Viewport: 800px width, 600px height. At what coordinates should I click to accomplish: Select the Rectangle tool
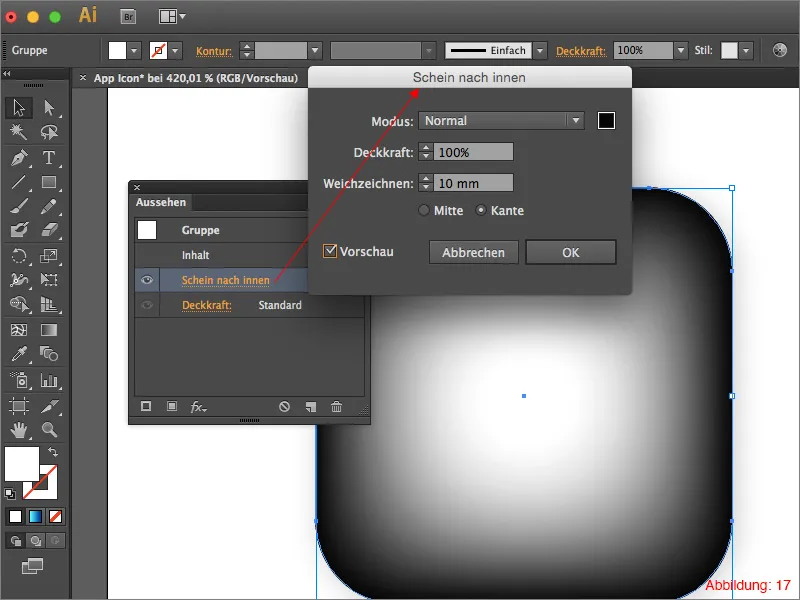(x=49, y=182)
